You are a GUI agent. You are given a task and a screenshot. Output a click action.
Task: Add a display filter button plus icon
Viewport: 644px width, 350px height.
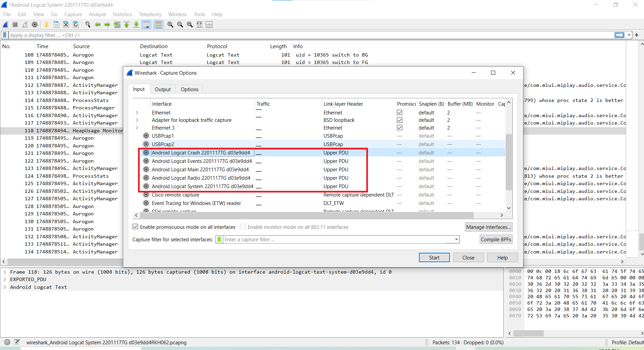coord(637,35)
